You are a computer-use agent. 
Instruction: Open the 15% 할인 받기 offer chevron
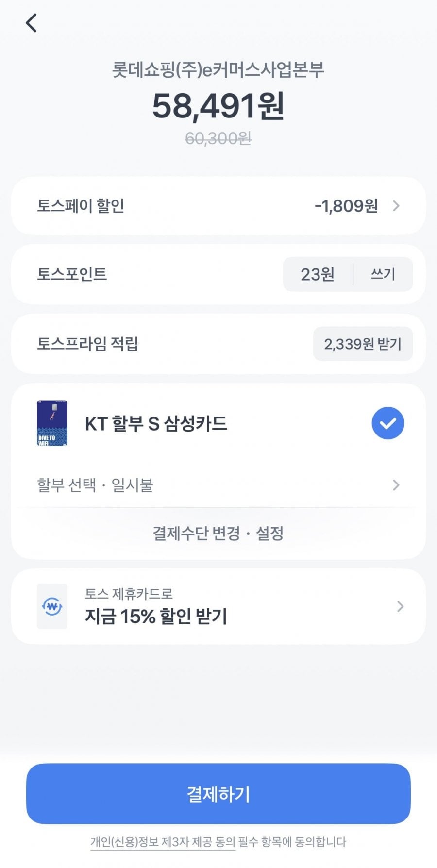400,606
